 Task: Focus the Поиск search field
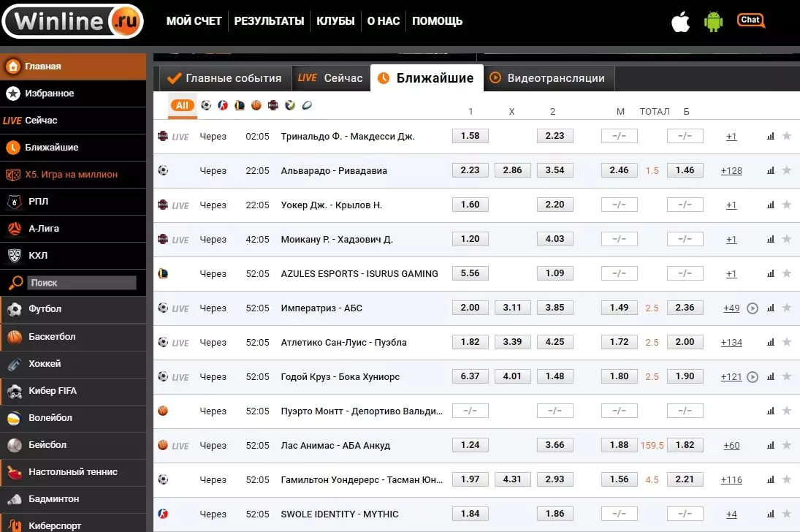[81, 282]
